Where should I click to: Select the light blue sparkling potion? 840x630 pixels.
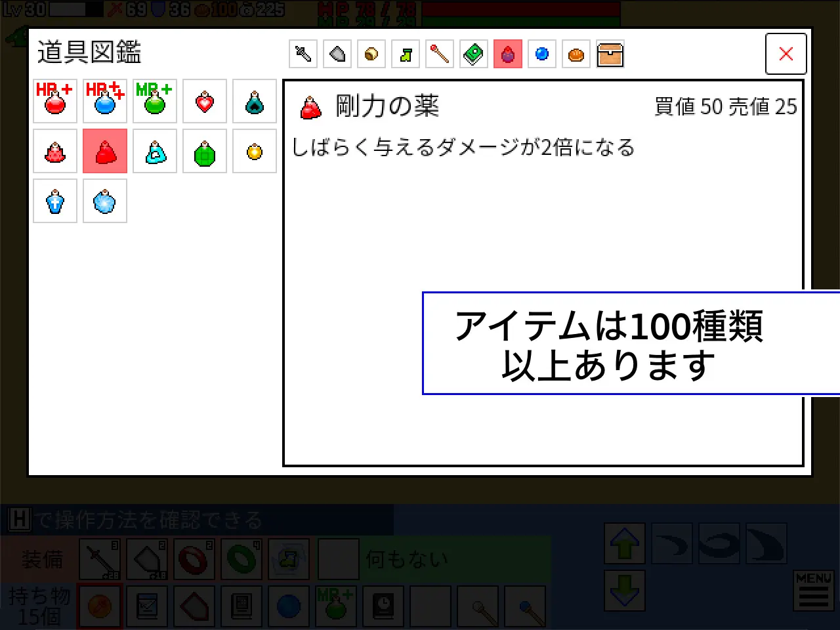coord(105,201)
